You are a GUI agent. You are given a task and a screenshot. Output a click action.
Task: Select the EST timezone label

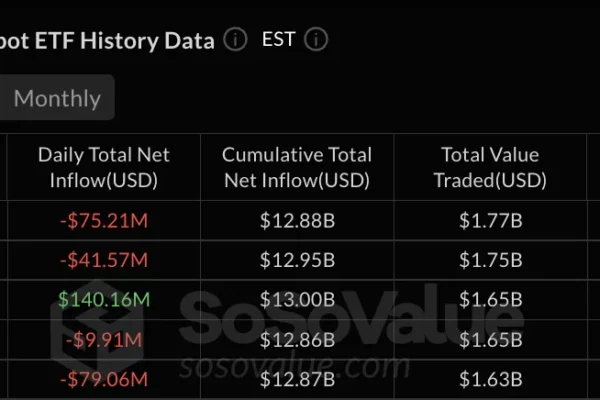(279, 40)
